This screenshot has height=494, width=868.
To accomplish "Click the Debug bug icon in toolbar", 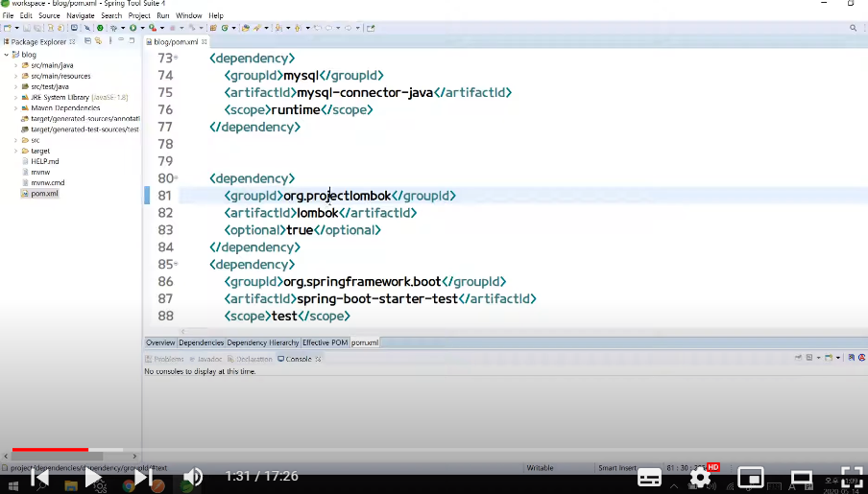I will (x=113, y=28).
